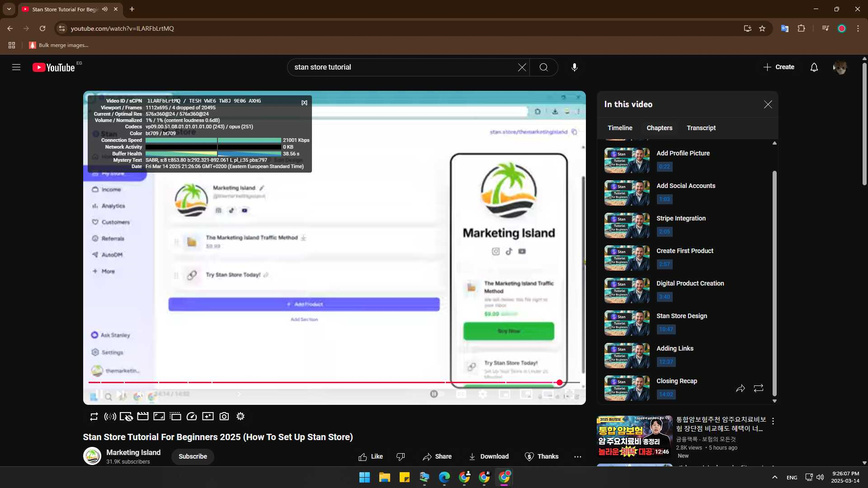Click the Thanks button

(542, 457)
